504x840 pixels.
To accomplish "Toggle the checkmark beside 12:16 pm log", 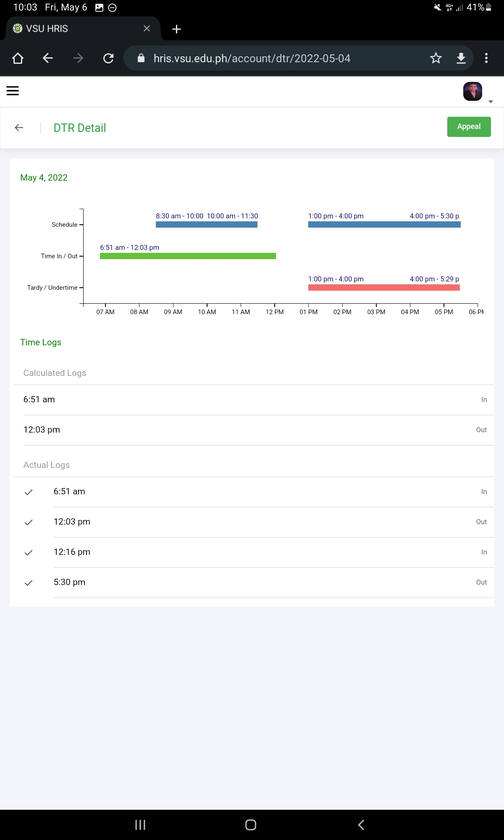I will click(x=29, y=552).
